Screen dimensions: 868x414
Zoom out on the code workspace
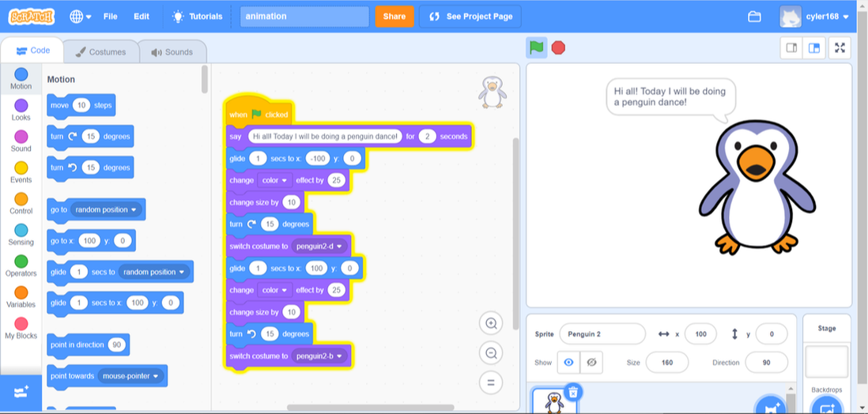[x=491, y=353]
